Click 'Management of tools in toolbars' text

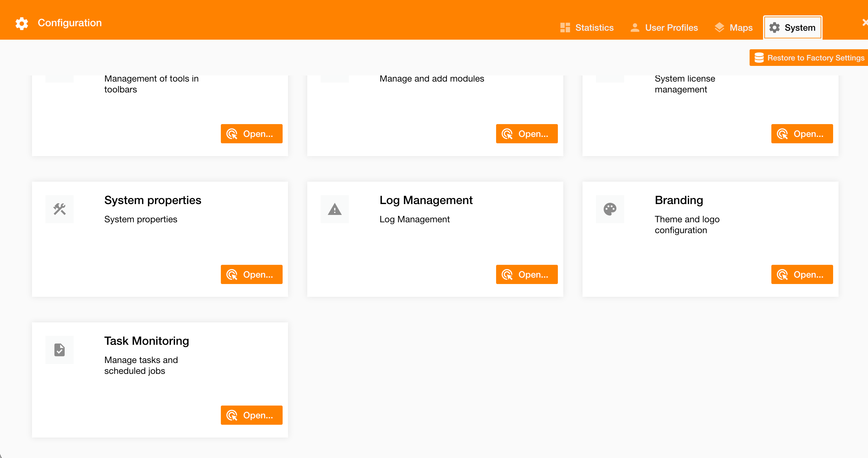pyautogui.click(x=151, y=84)
